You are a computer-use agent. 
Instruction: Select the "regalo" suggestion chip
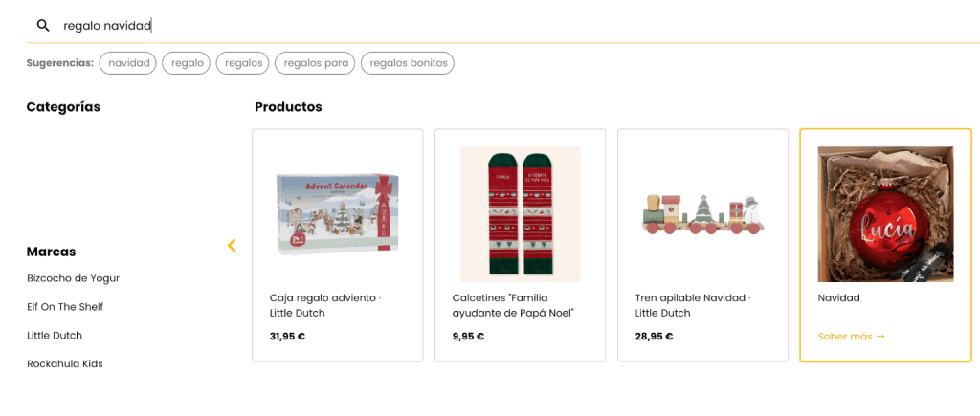188,63
